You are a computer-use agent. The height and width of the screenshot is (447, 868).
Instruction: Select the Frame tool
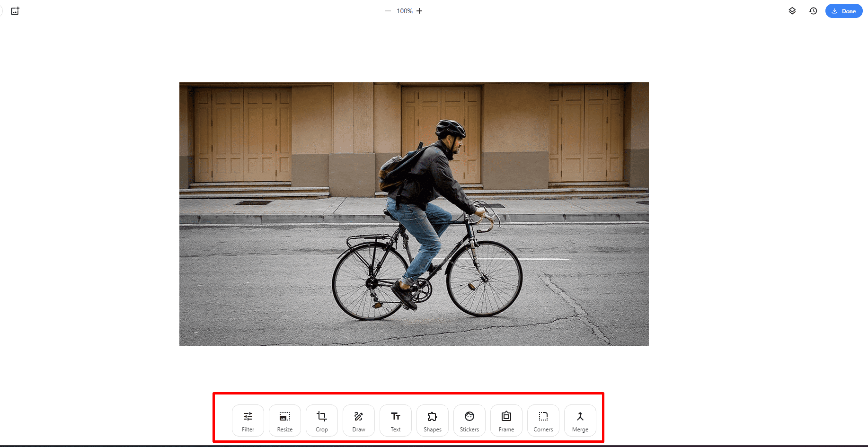pyautogui.click(x=506, y=420)
